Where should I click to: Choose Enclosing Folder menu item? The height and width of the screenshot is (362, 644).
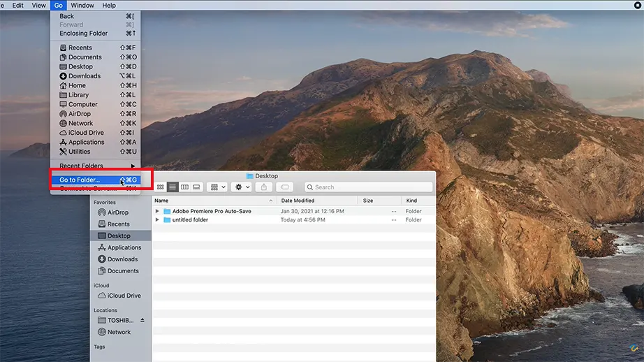(x=95, y=34)
